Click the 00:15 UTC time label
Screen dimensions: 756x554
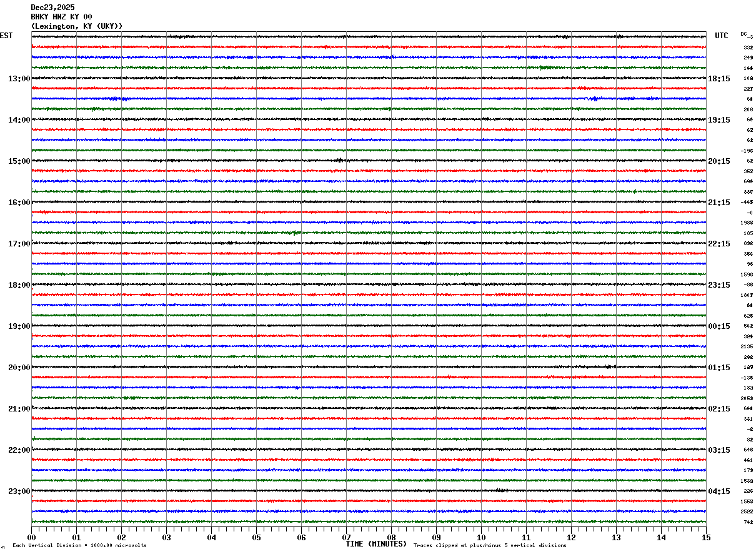pos(719,326)
